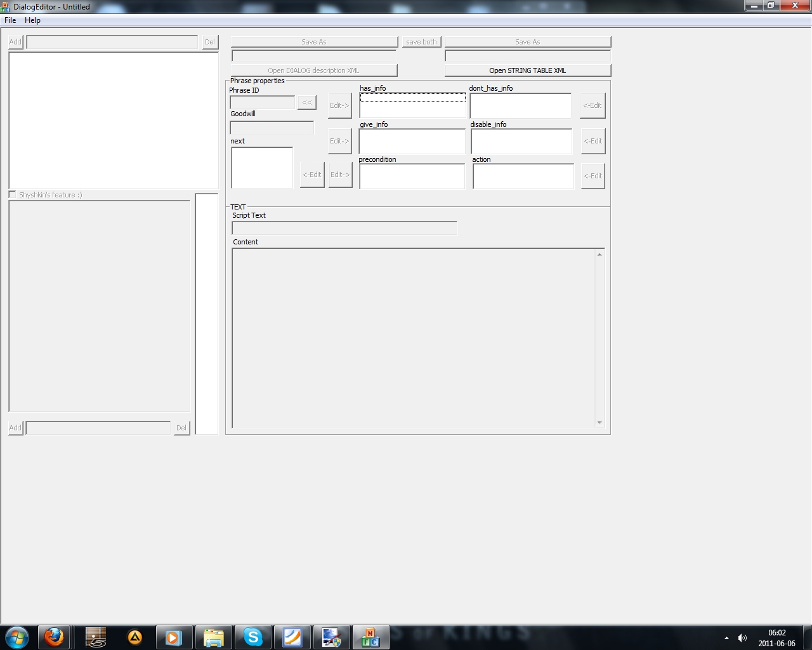The width and height of the screenshot is (812, 650).
Task: Click the Open STRING TABLE XML button
Action: [527, 70]
